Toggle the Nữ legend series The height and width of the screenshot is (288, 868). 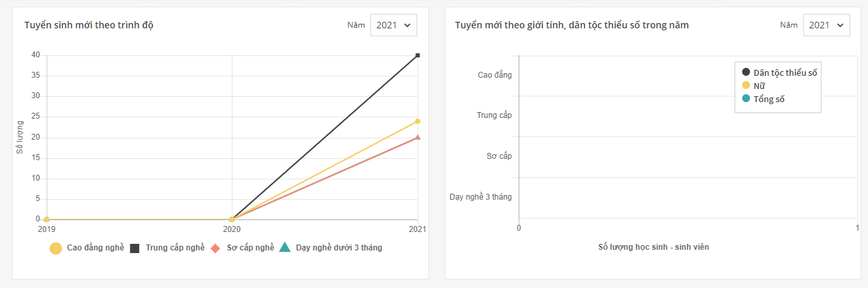point(753,86)
